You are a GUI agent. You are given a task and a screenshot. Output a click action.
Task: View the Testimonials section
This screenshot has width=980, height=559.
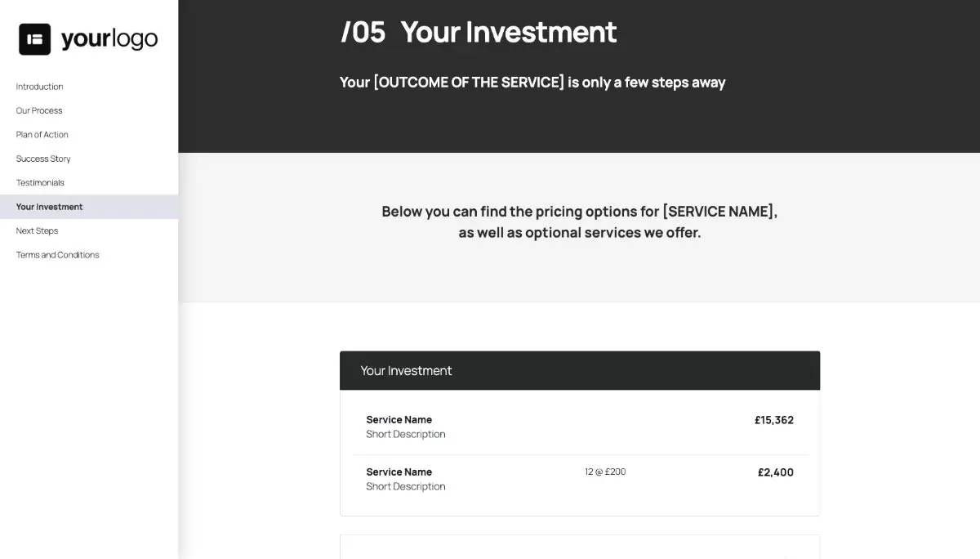(x=40, y=182)
